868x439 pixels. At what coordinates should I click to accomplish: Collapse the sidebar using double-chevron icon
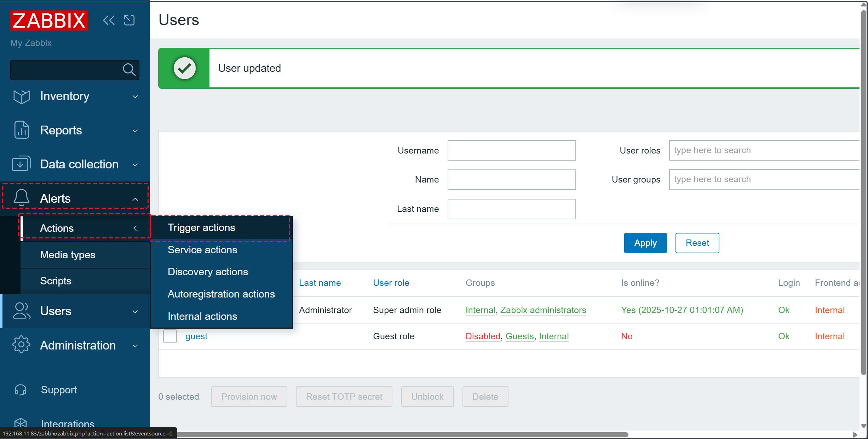[x=109, y=20]
